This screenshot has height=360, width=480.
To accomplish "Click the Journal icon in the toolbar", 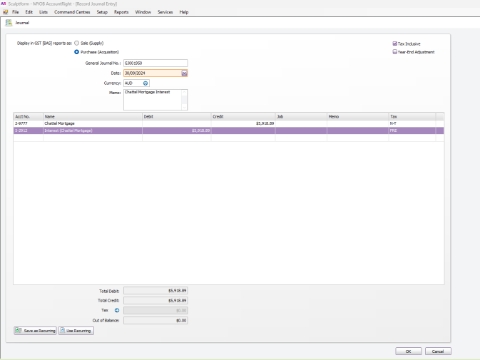I will coord(9,23).
